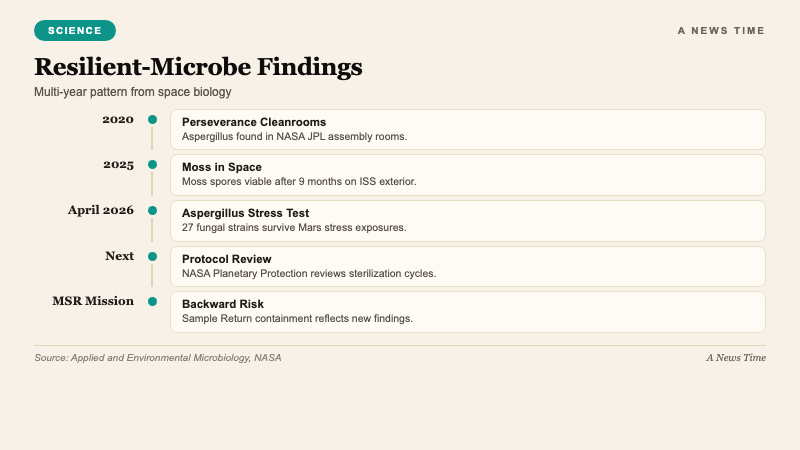
Task: Select the April 2026 timeline dot
Action: pyautogui.click(x=152, y=211)
